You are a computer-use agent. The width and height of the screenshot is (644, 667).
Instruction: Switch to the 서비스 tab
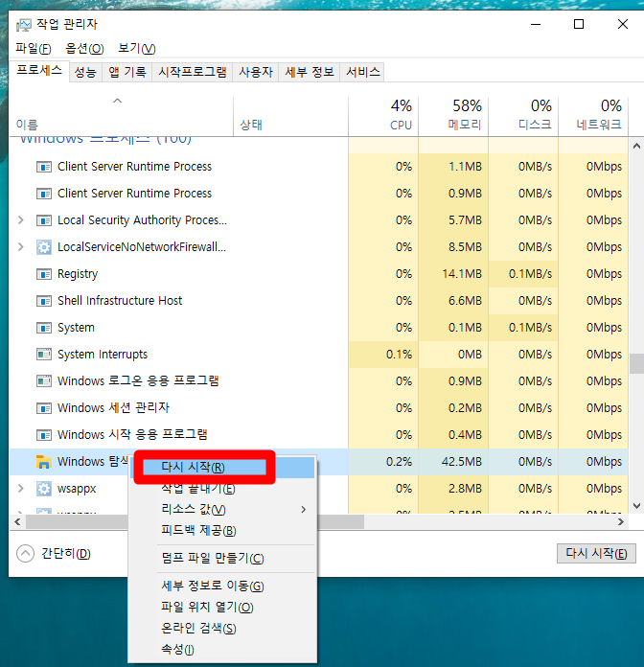coord(363,72)
